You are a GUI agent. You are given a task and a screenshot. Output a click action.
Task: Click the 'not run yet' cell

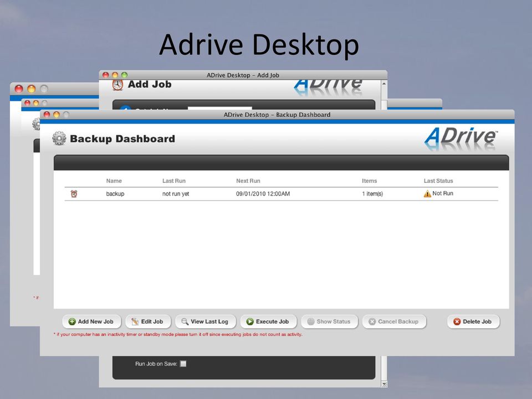pyautogui.click(x=176, y=194)
